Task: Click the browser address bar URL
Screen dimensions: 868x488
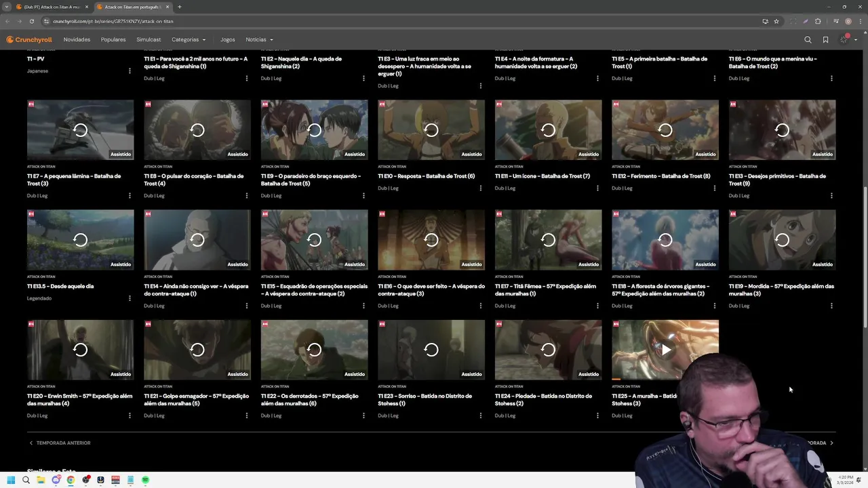Action: click(x=113, y=21)
